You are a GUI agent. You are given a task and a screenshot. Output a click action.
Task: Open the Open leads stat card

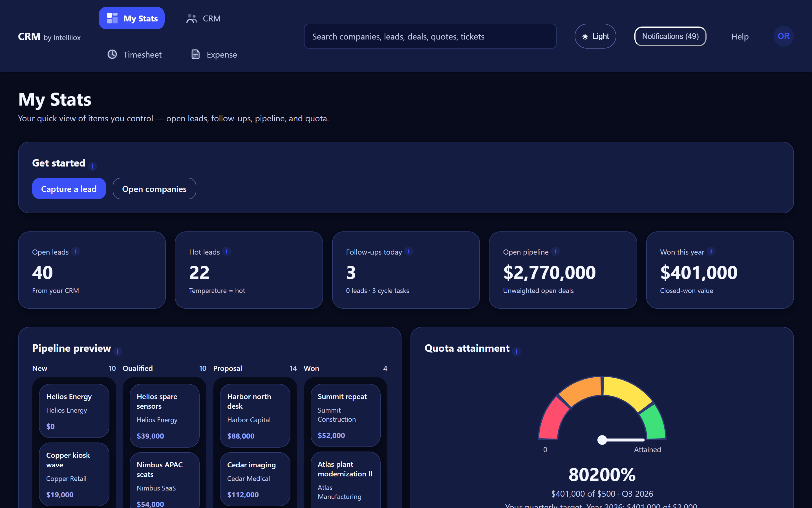point(92,270)
